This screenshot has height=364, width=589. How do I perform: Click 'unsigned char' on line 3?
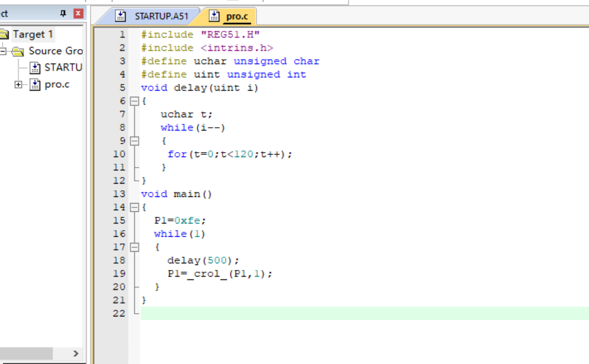tap(277, 61)
